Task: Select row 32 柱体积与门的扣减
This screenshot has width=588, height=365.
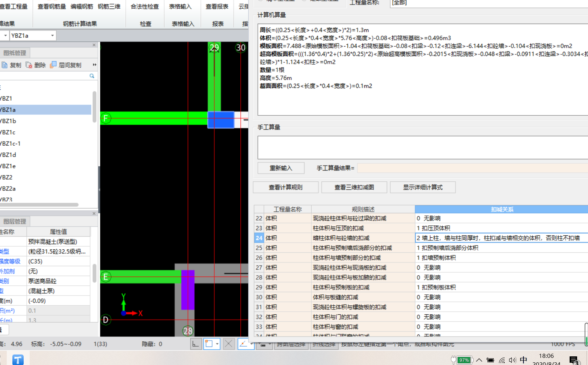Action: [421, 317]
